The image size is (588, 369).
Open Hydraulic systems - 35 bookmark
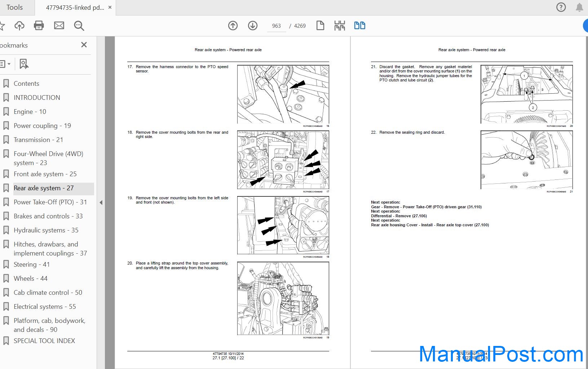click(46, 230)
